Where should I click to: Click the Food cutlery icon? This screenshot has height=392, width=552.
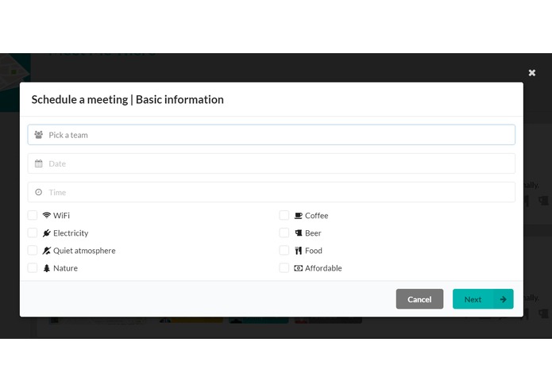299,250
